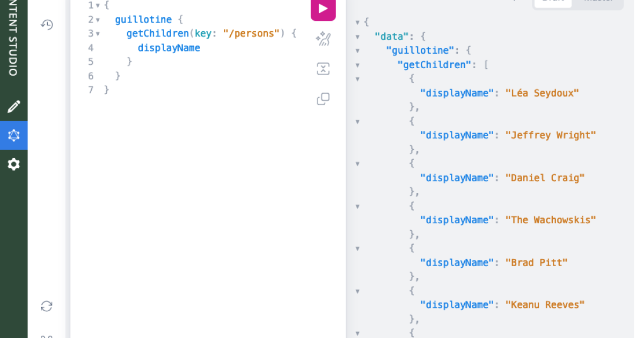Collapse the "Keanu Reeves" result entry
The image size is (644, 338).
[357, 291]
